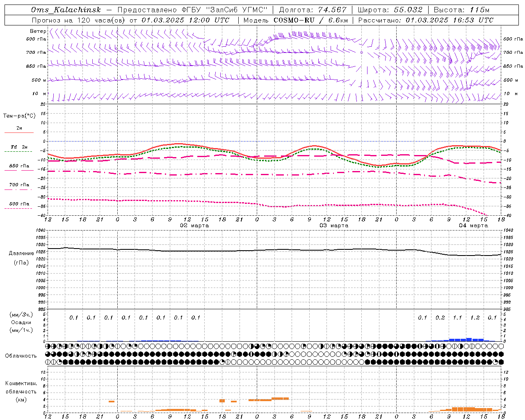Click the 850 гПа temperature legend entry

pos(19,166)
